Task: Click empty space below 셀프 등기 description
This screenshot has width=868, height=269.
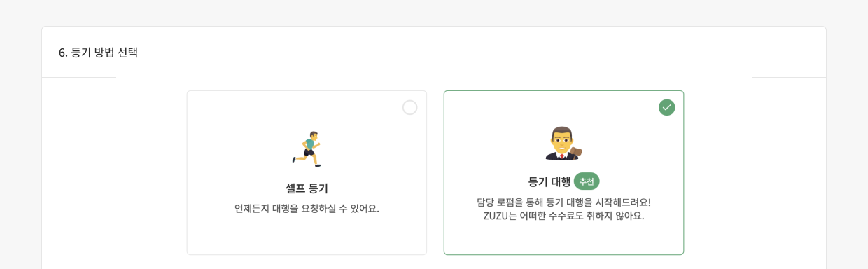Action: [x=307, y=235]
